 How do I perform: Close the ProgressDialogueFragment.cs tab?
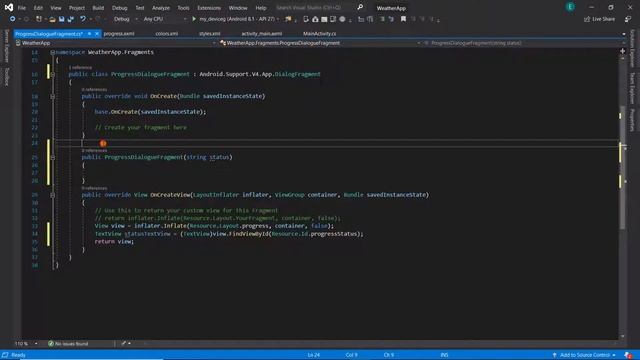click(97, 33)
